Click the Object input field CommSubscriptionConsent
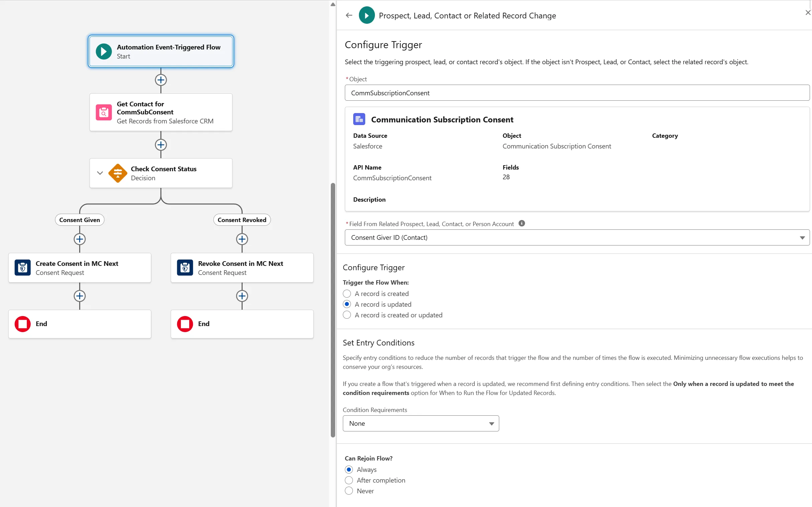This screenshot has width=812, height=507. (577, 93)
